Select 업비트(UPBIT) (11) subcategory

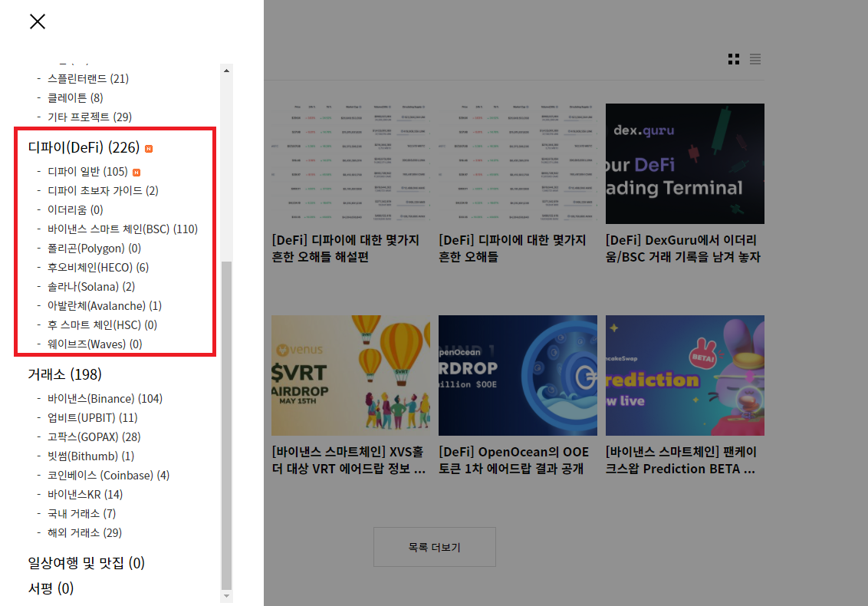pyautogui.click(x=93, y=417)
